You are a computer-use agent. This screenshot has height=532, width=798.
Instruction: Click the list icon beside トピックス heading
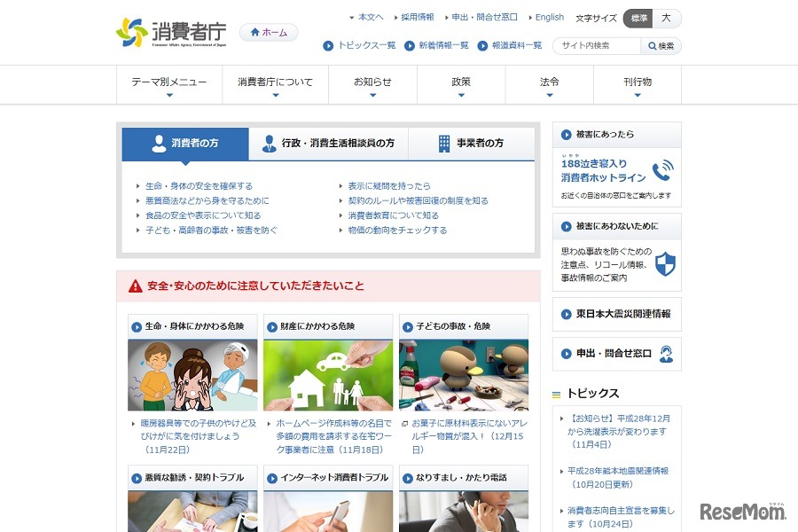pyautogui.click(x=557, y=393)
